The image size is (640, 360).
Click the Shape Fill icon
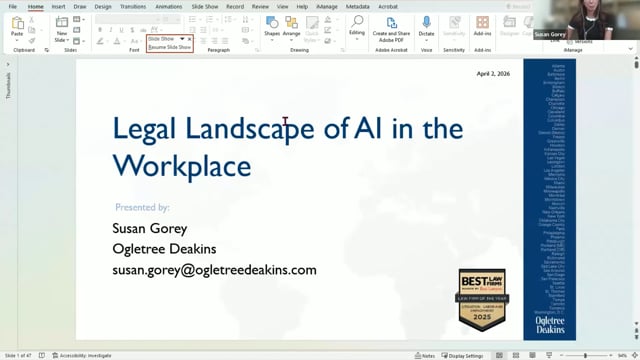pos(328,20)
